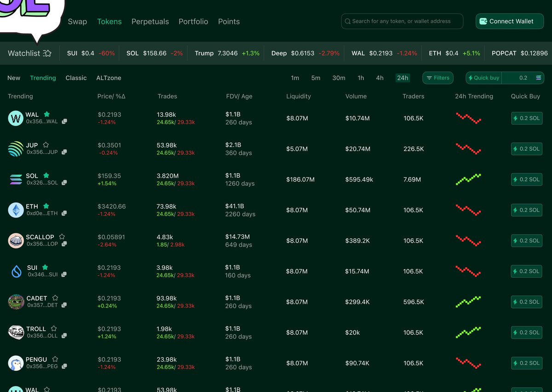Select the 5m timeframe
Image resolution: width=552 pixels, height=392 pixels.
[x=316, y=78]
